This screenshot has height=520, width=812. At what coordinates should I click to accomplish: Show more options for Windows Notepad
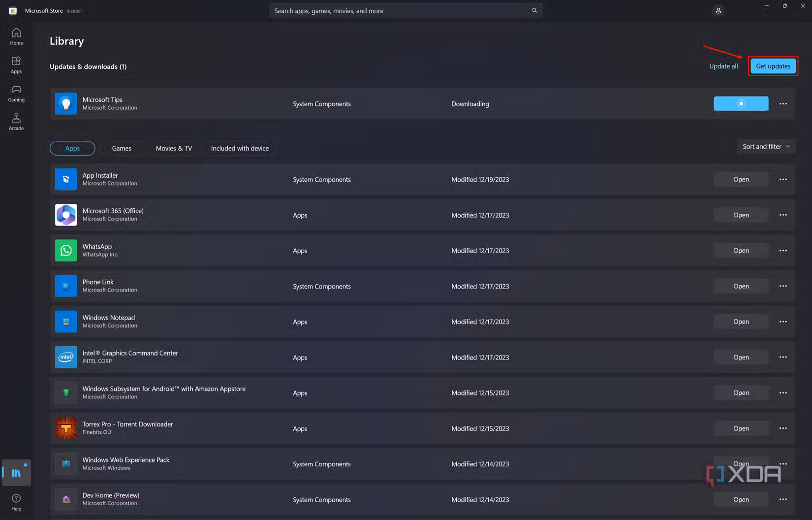(782, 322)
